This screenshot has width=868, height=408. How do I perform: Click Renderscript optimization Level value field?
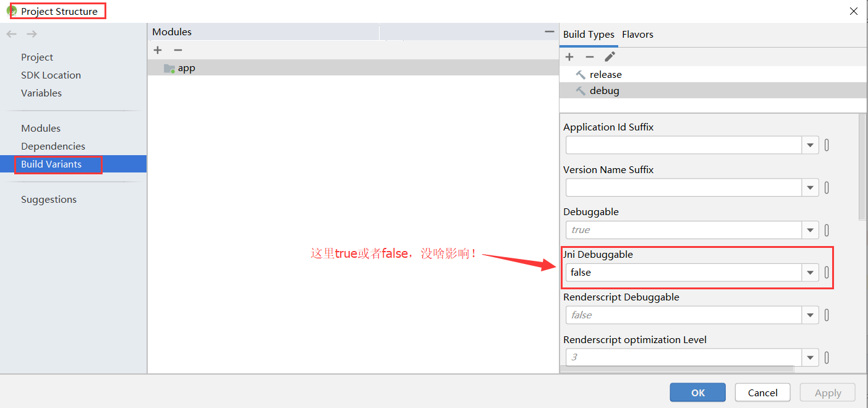684,357
